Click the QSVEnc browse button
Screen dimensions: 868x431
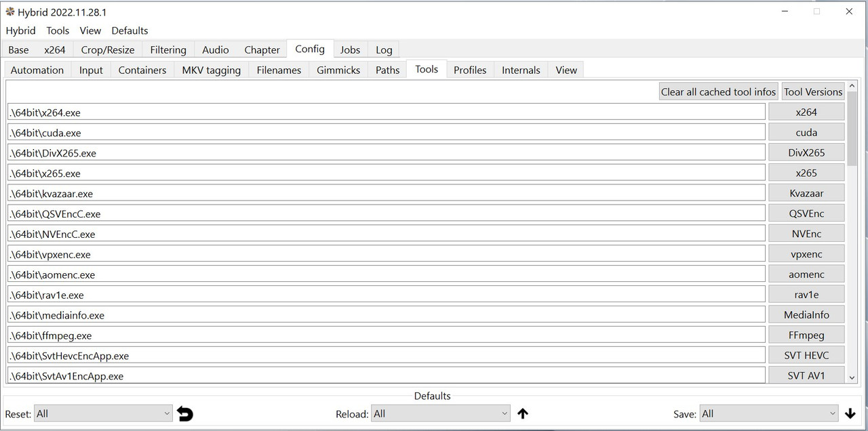(806, 213)
